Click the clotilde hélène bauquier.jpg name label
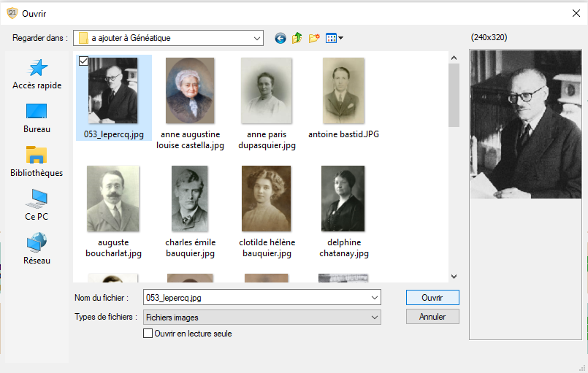Image resolution: width=588 pixels, height=373 pixels. tap(267, 247)
